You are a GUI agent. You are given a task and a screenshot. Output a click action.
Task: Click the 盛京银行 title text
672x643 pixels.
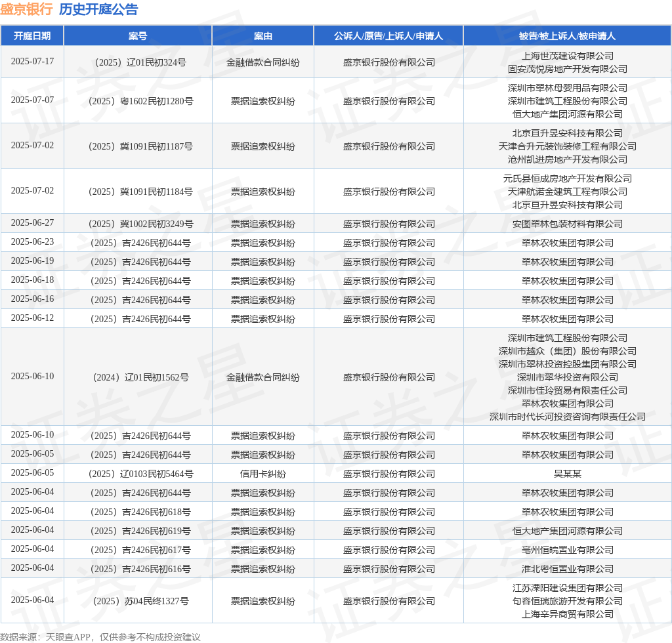click(26, 9)
